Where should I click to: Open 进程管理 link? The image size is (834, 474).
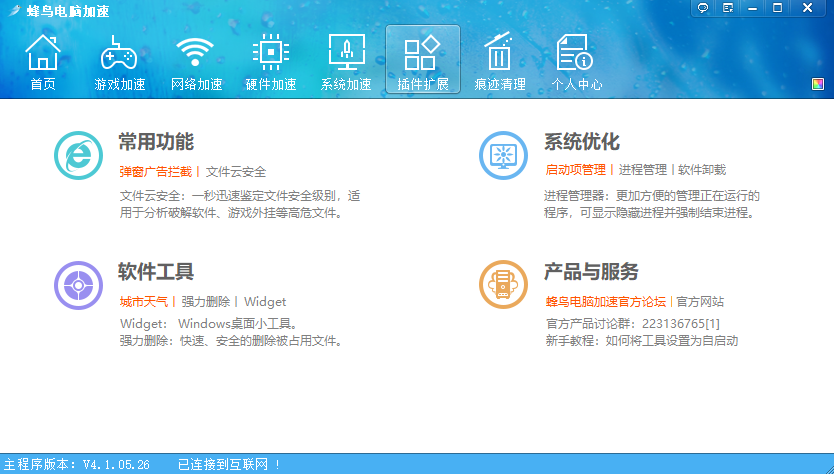pyautogui.click(x=643, y=170)
